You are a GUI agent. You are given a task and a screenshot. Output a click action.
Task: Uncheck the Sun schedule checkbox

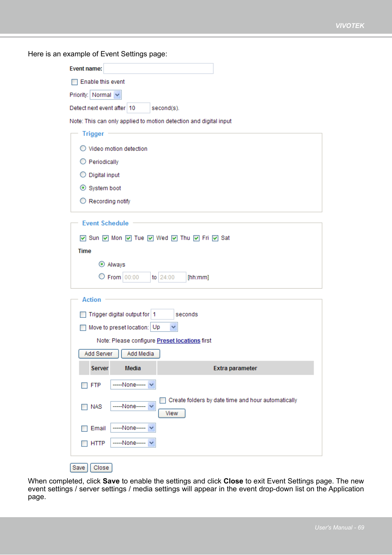(x=83, y=238)
